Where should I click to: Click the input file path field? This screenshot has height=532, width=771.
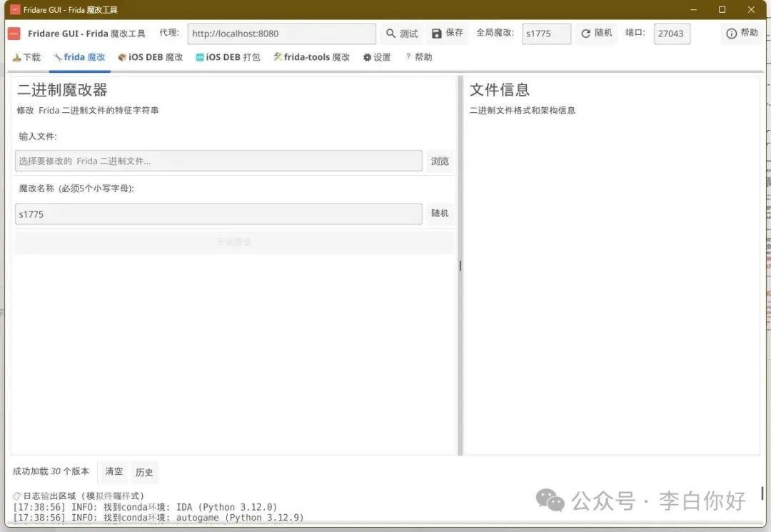coord(218,161)
